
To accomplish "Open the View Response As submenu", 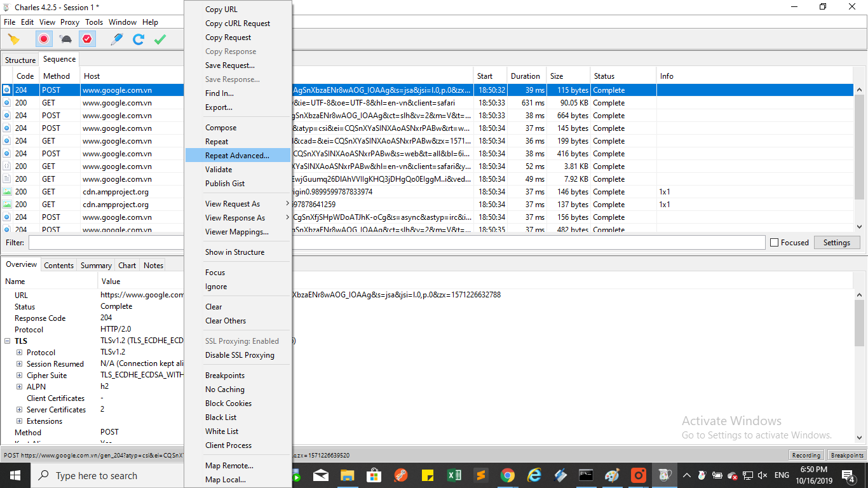I will point(238,218).
